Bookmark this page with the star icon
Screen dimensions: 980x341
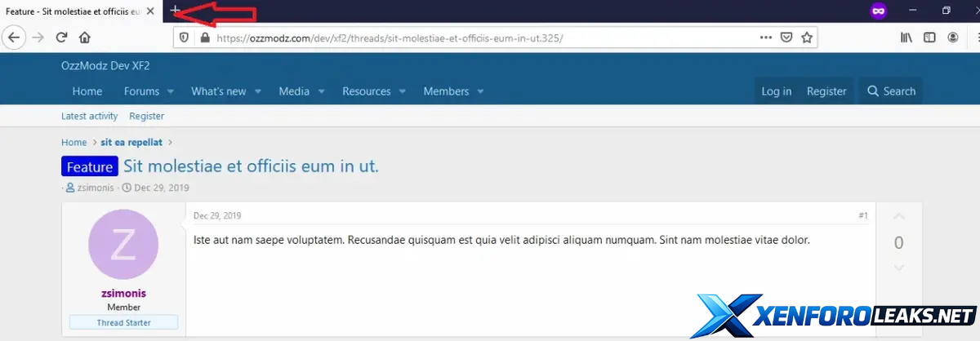point(807,38)
